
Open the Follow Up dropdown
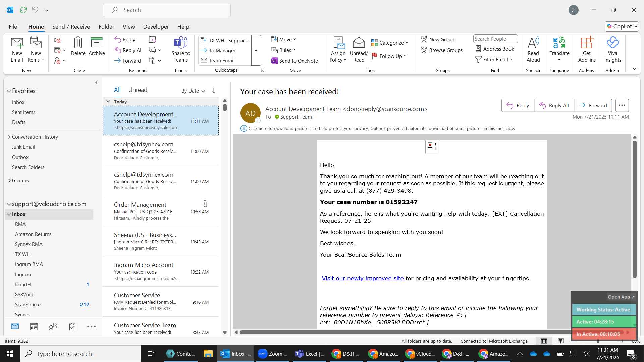pyautogui.click(x=389, y=56)
